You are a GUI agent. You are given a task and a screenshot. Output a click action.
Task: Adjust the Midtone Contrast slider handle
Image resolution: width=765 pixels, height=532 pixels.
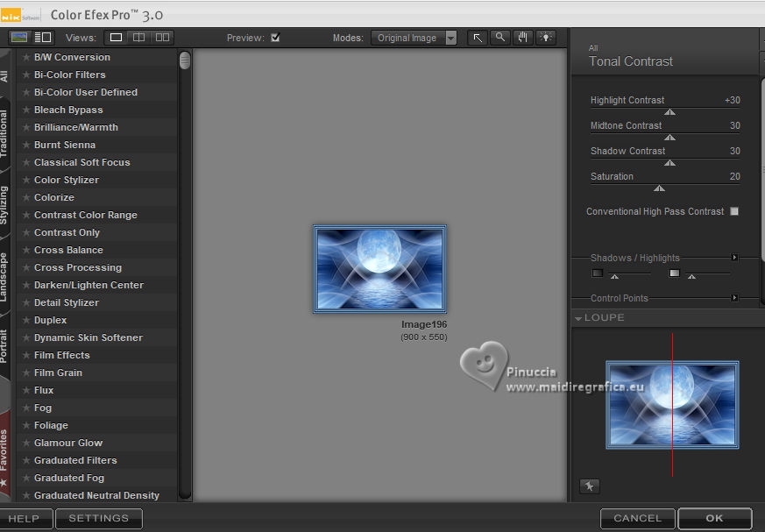coord(669,138)
